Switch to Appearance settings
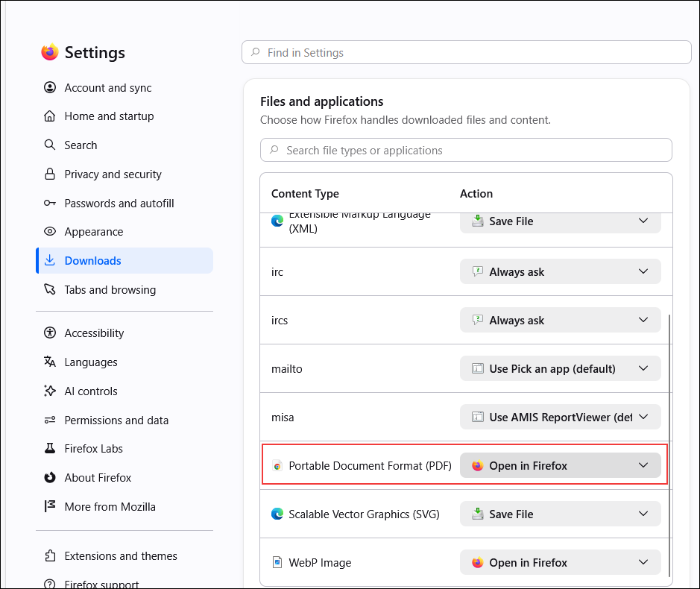The width and height of the screenshot is (700, 589). pyautogui.click(x=124, y=231)
